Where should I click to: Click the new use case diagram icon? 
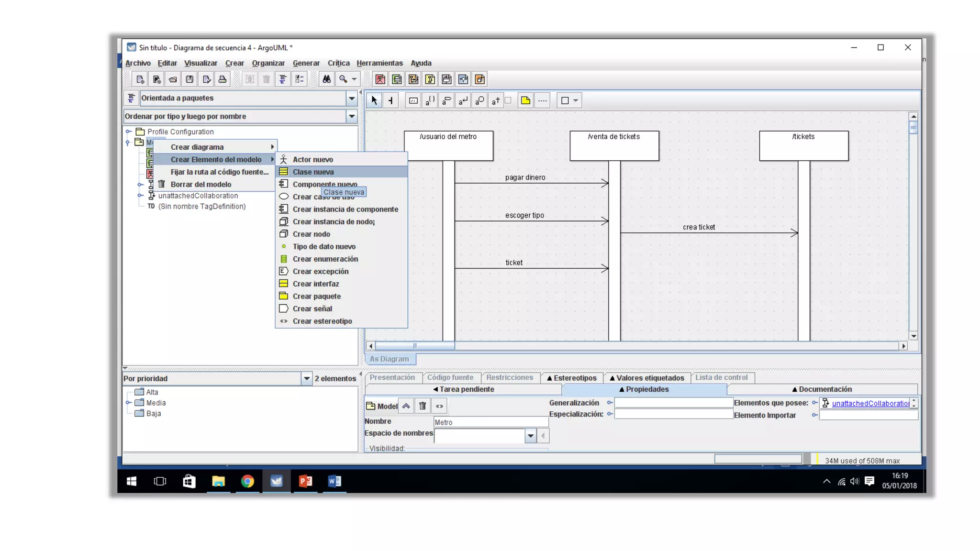(x=380, y=79)
